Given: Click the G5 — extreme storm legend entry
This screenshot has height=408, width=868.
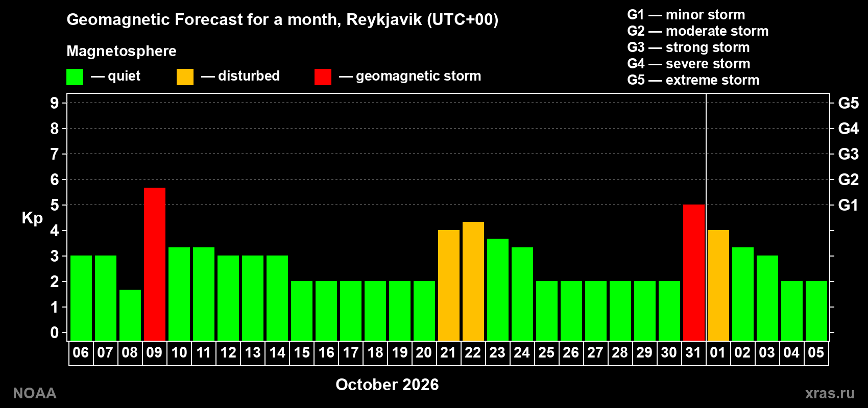Looking at the screenshot, I should (693, 80).
